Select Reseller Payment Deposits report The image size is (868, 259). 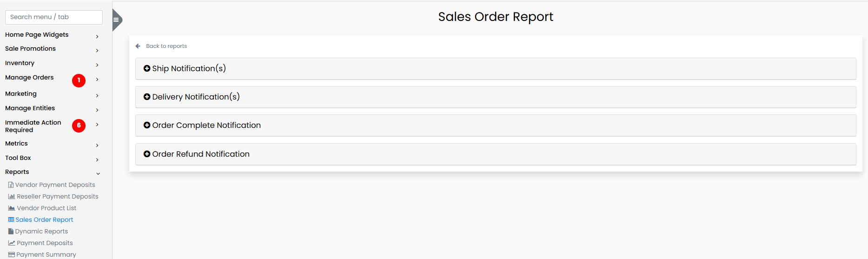57,197
